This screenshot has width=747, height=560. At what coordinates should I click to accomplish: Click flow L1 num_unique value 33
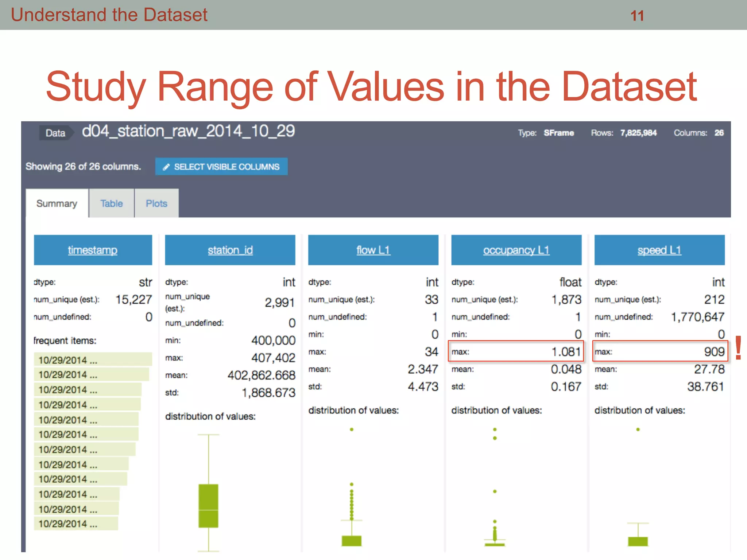click(431, 300)
